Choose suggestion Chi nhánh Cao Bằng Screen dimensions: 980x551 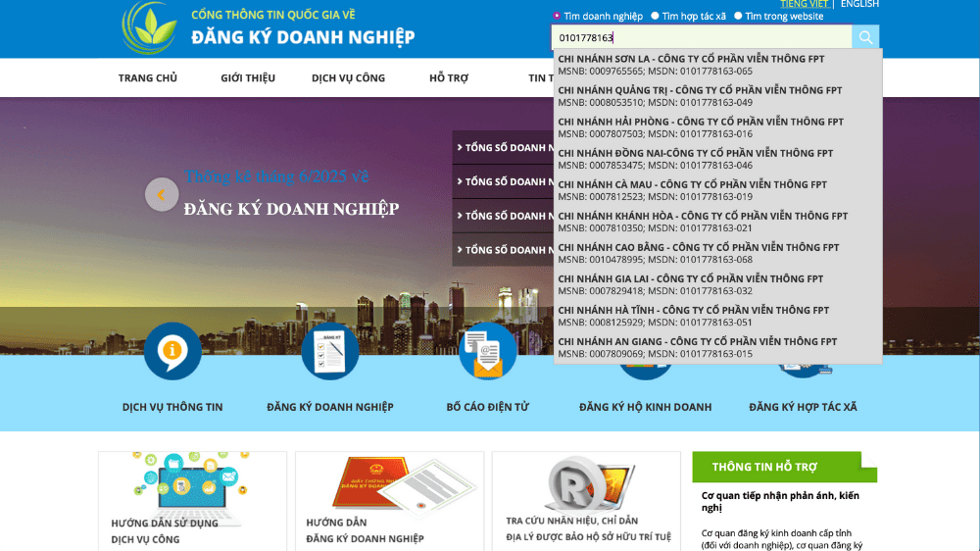click(x=717, y=253)
